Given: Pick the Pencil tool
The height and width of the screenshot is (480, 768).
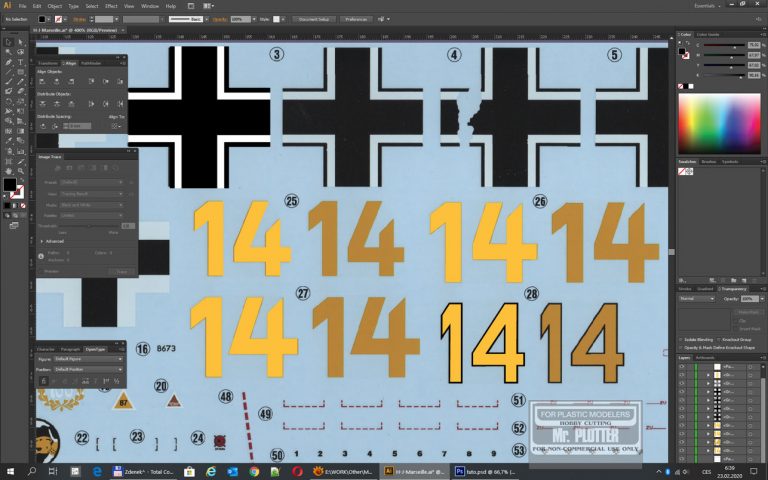Looking at the screenshot, I should click(21, 82).
